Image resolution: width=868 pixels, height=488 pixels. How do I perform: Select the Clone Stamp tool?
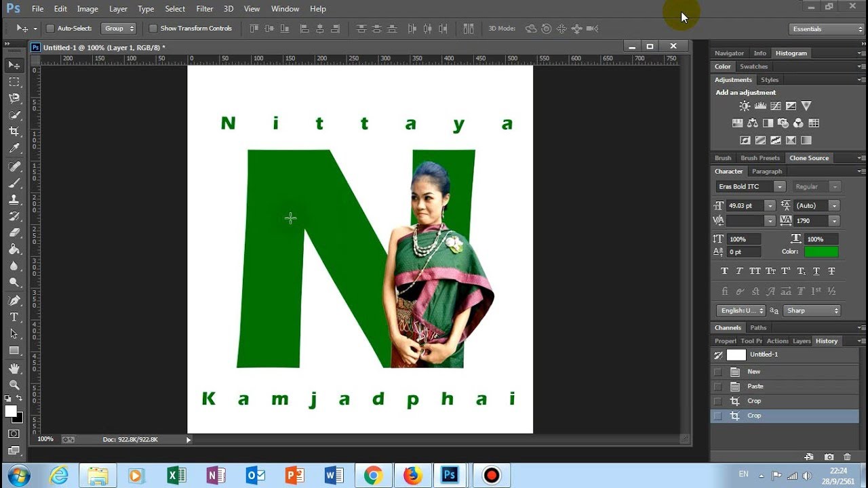click(14, 200)
